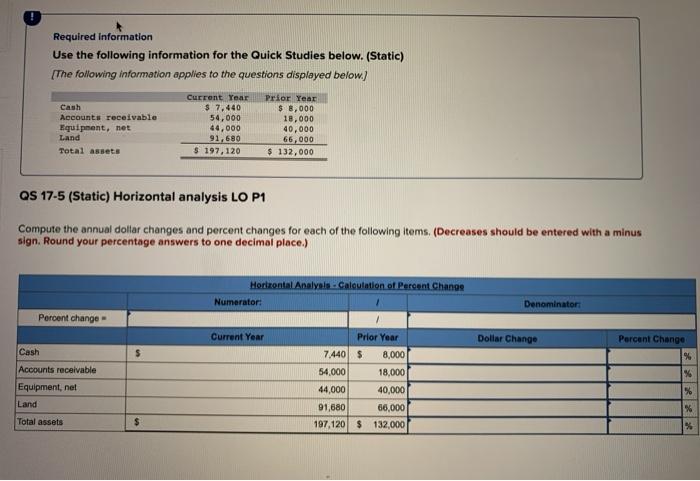
Task: Click Total assets 197,120 table cell
Action: [x=238, y=423]
